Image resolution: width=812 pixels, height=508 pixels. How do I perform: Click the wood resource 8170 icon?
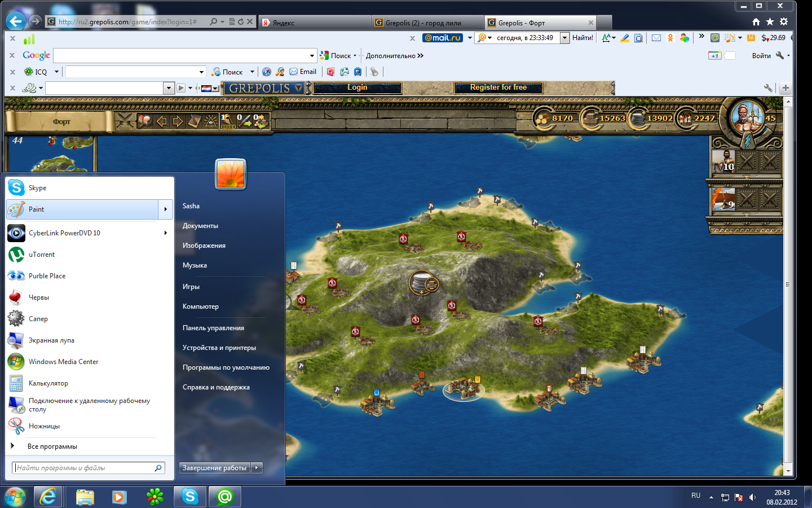[x=543, y=119]
